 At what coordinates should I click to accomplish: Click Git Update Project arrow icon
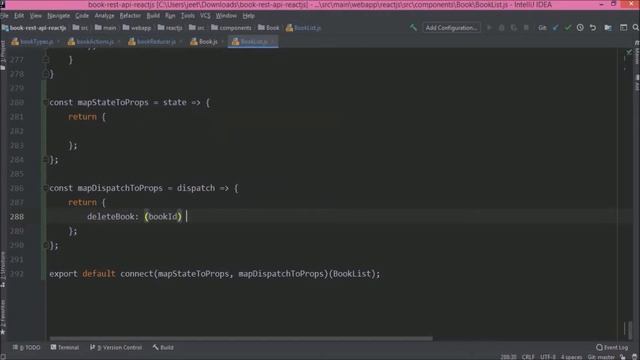coord(556,28)
